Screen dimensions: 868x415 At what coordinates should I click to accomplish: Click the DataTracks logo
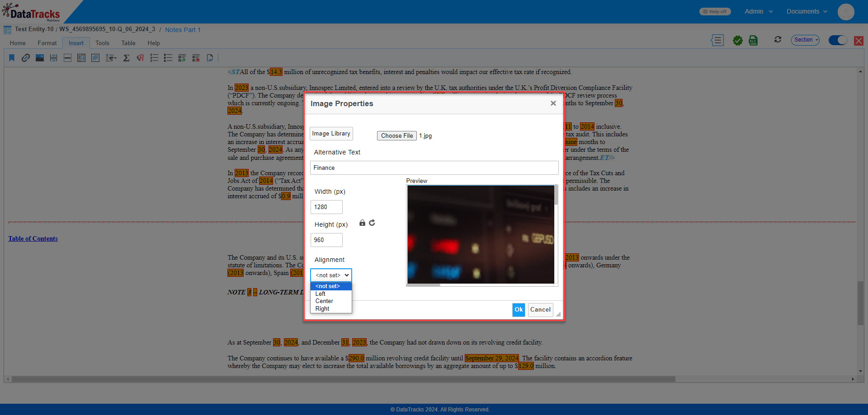pos(32,12)
